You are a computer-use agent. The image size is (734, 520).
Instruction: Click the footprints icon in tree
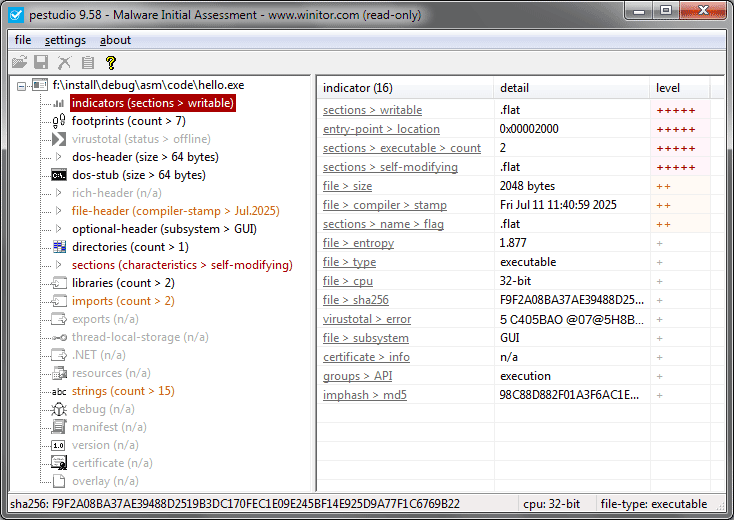point(59,121)
